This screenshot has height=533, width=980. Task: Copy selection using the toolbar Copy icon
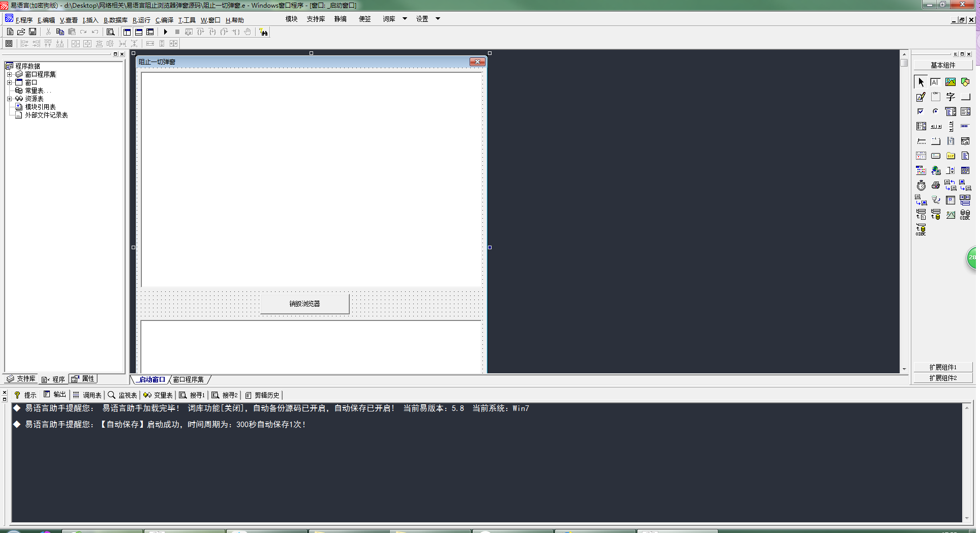click(x=60, y=32)
